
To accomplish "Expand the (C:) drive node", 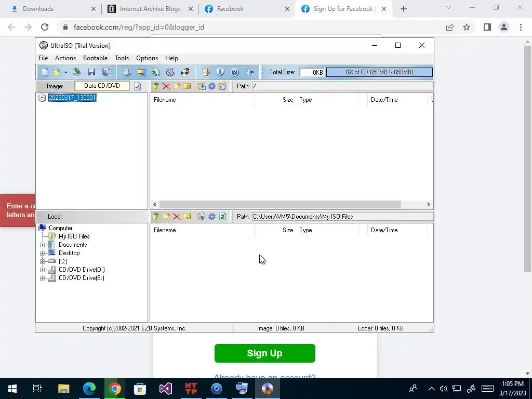I will [x=43, y=262].
